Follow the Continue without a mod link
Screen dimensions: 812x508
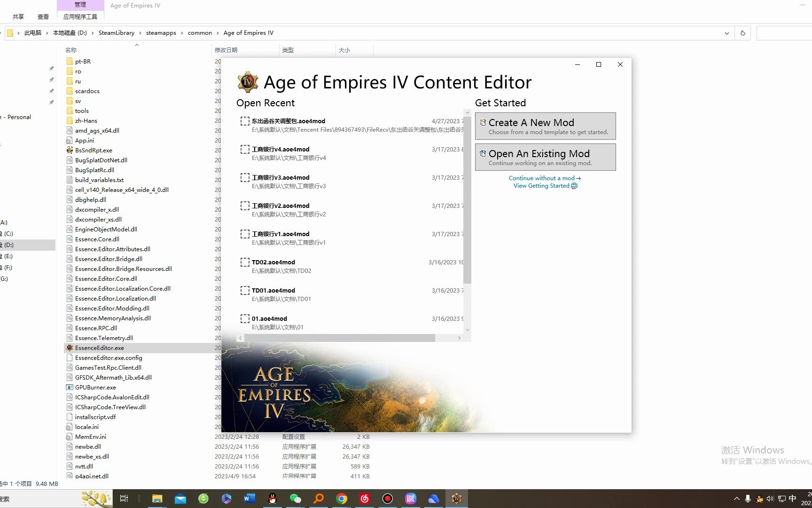pyautogui.click(x=545, y=178)
